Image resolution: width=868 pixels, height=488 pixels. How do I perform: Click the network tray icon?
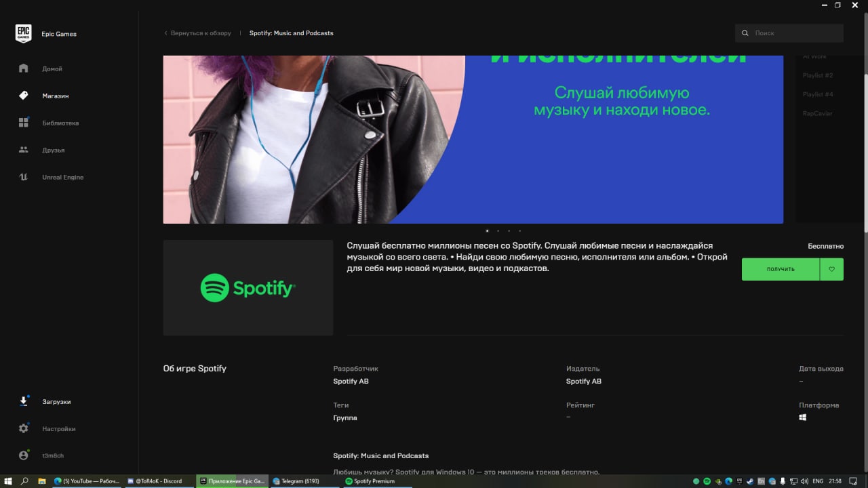tap(793, 481)
